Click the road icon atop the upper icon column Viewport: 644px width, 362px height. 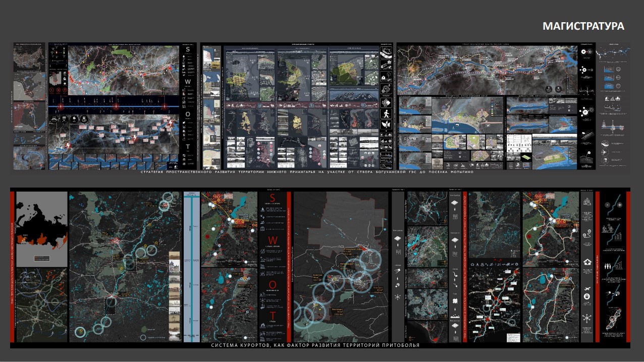point(386,52)
